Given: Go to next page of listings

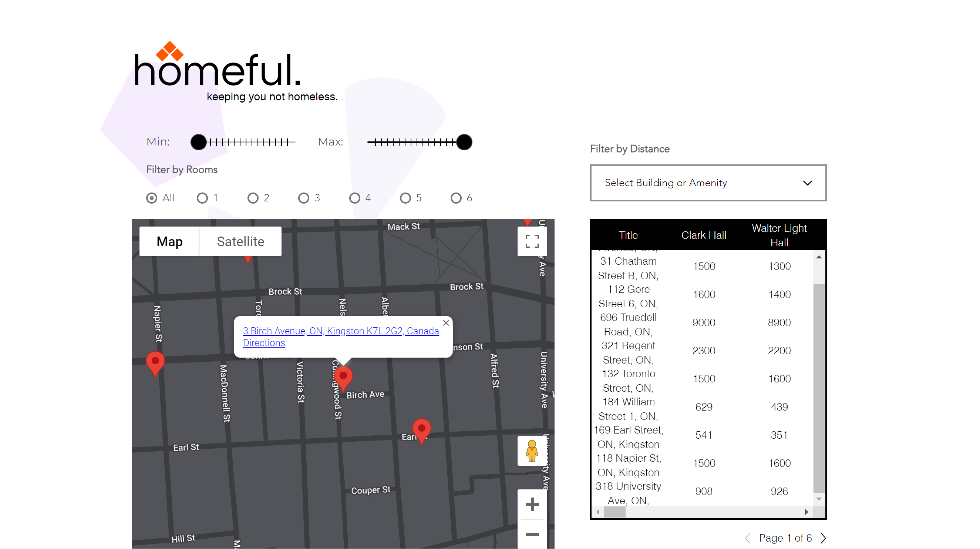Looking at the screenshot, I should 824,538.
